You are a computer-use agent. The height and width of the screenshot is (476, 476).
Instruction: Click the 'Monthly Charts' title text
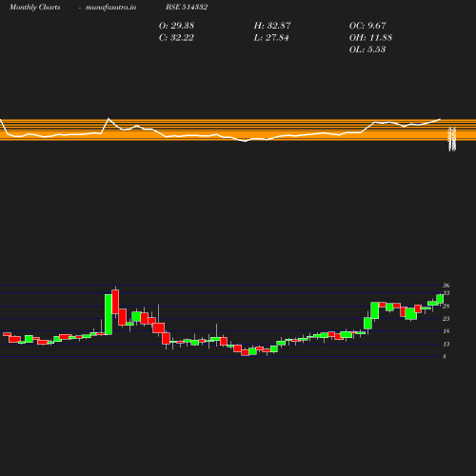click(34, 8)
